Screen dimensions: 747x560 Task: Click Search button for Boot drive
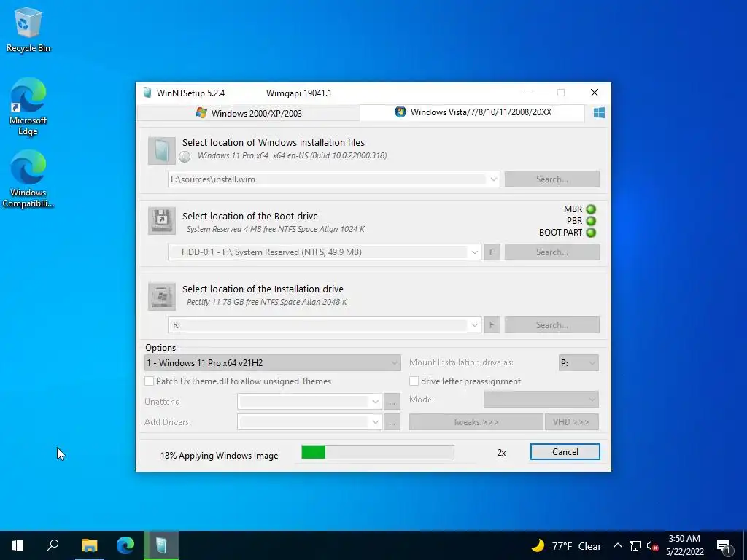pos(552,252)
